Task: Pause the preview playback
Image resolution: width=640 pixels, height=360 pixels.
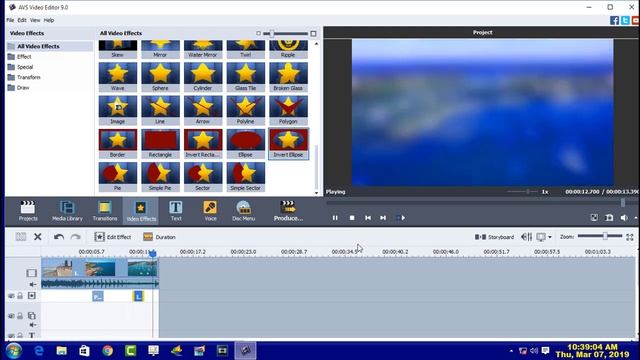Action: pyautogui.click(x=335, y=218)
